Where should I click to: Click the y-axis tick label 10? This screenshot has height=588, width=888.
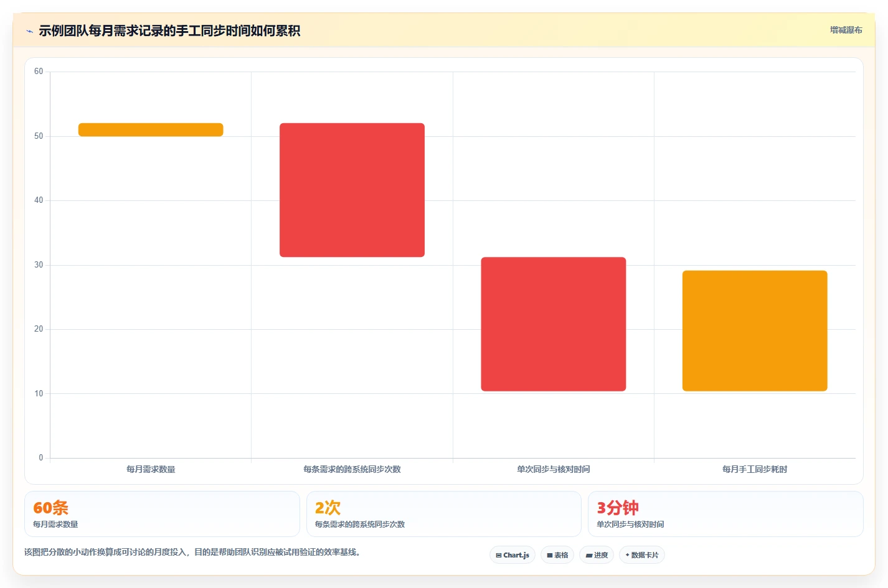pos(39,394)
